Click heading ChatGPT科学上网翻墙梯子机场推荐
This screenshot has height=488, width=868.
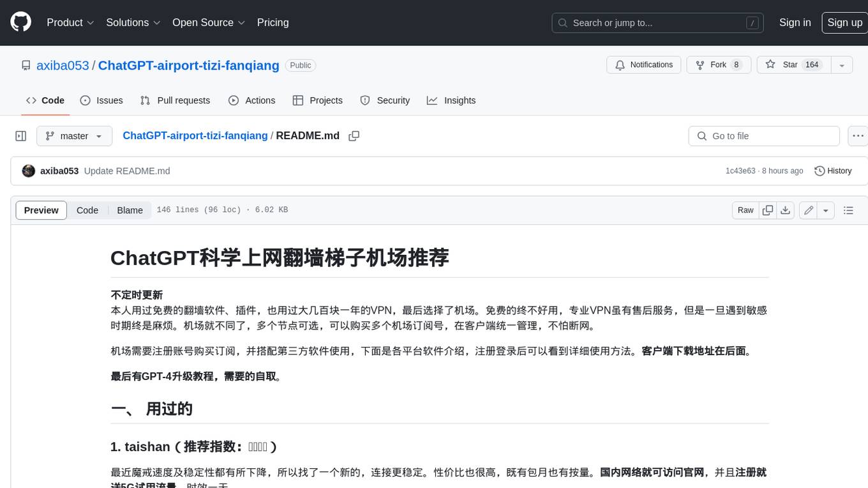[x=280, y=257]
